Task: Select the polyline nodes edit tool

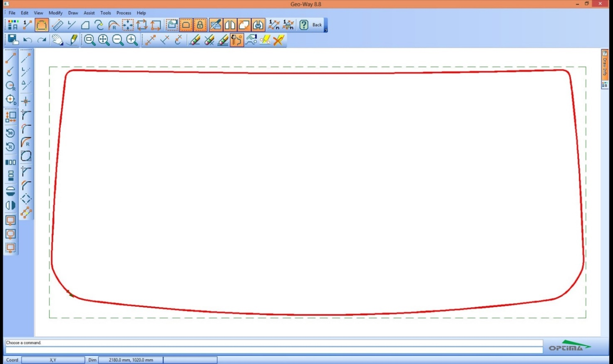Action: (26, 213)
